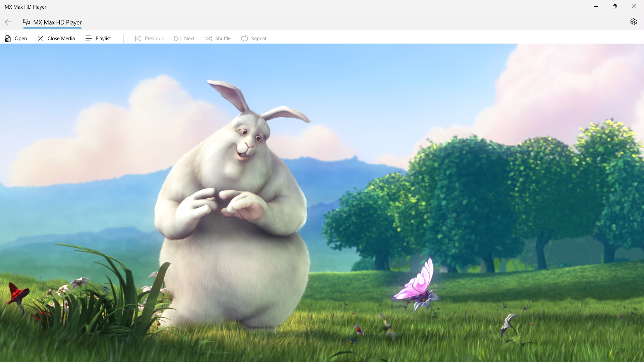
Task: Open settings via the gear icon
Action: [x=634, y=22]
